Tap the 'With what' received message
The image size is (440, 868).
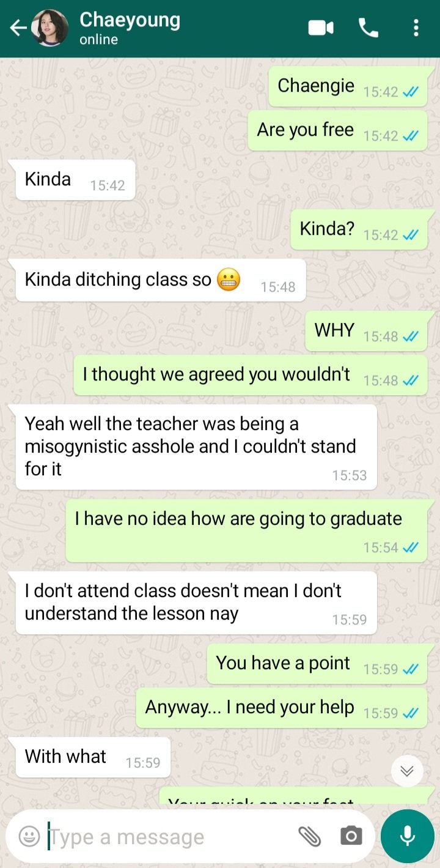[x=93, y=757]
